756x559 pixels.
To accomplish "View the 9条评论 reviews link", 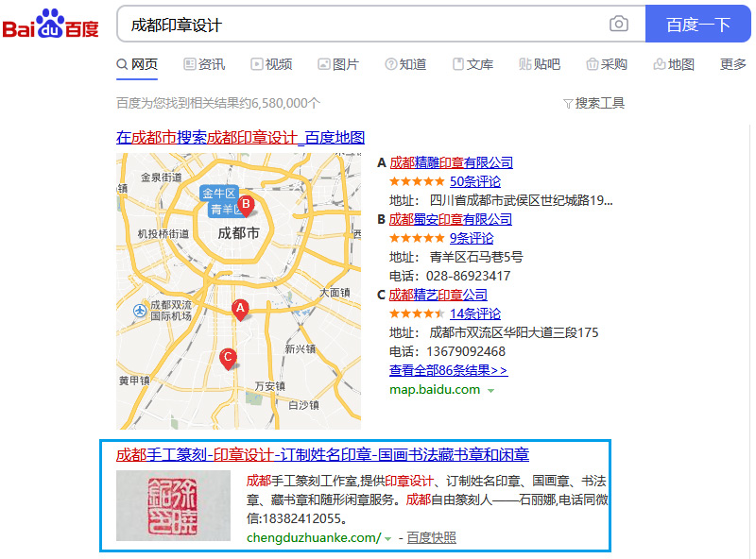I will tap(472, 238).
